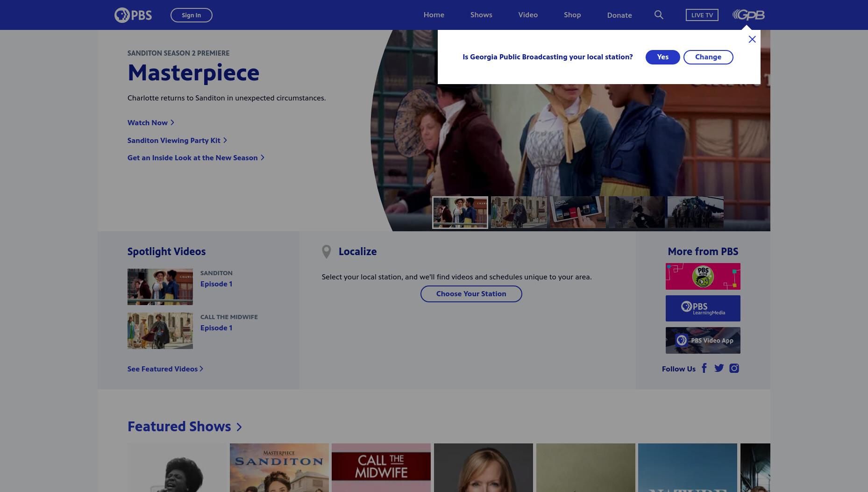Click Sanditon Episode 1 title link
This screenshot has height=492, width=868.
(216, 284)
